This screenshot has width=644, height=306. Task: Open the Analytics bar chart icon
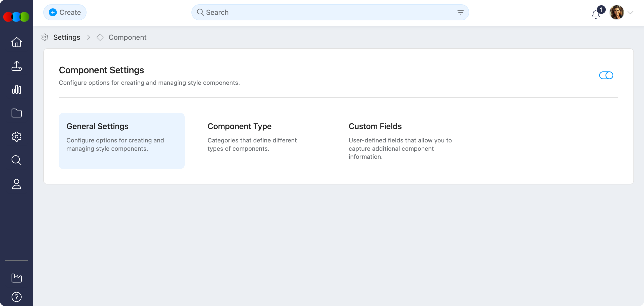tap(16, 90)
